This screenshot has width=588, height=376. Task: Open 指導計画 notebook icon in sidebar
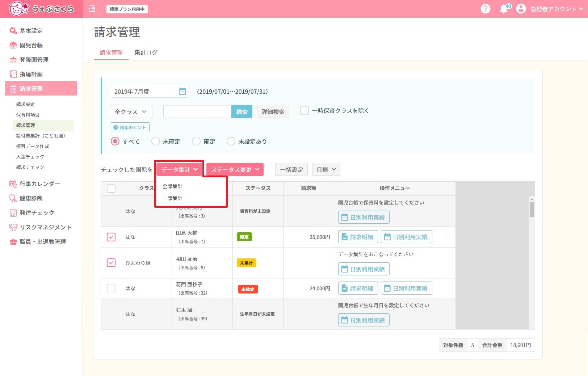[x=13, y=74]
